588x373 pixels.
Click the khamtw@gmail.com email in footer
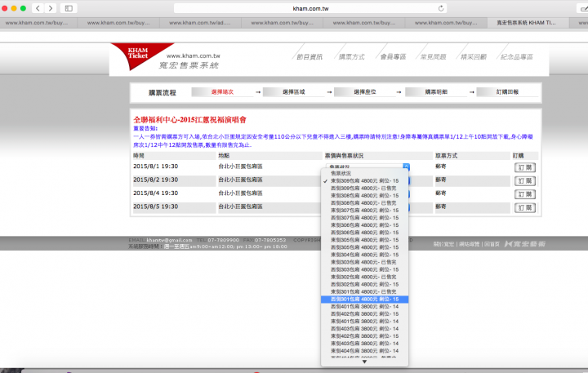tap(169, 240)
